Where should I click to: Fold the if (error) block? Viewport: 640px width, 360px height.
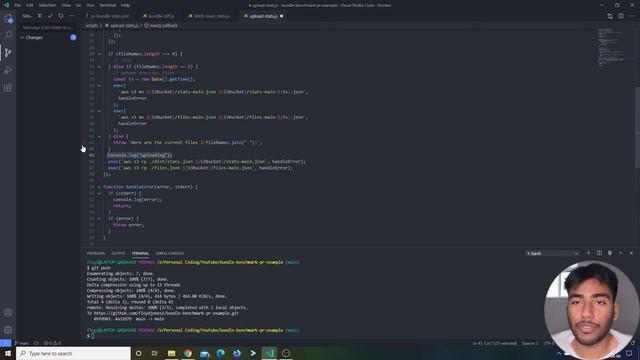coord(99,219)
